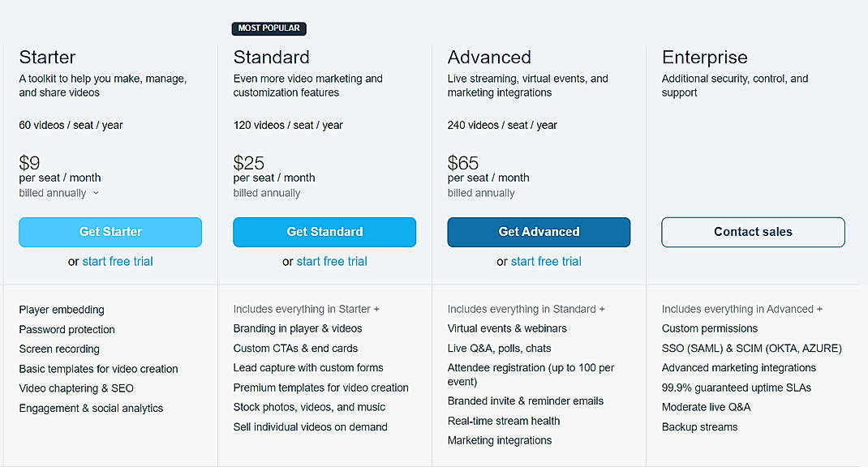Click the $9 per seat price
The image size is (868, 467).
pyautogui.click(x=29, y=162)
